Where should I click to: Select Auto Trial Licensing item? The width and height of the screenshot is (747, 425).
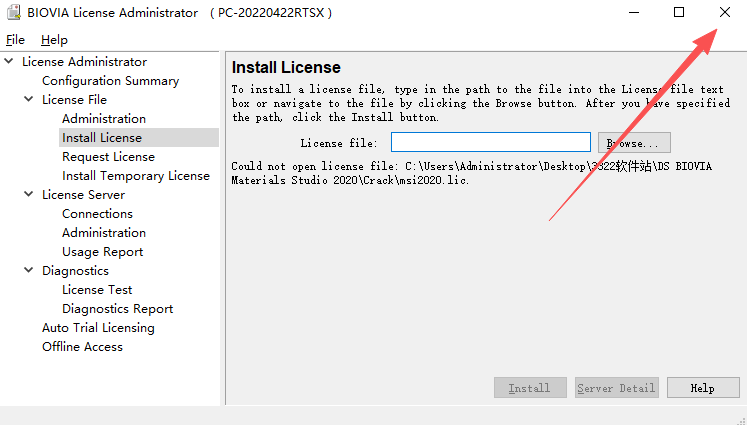(98, 328)
